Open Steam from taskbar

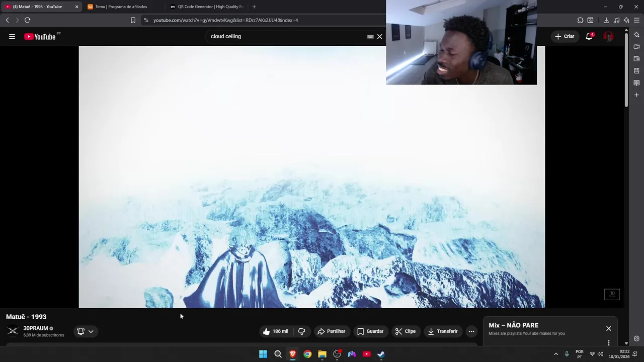381,354
